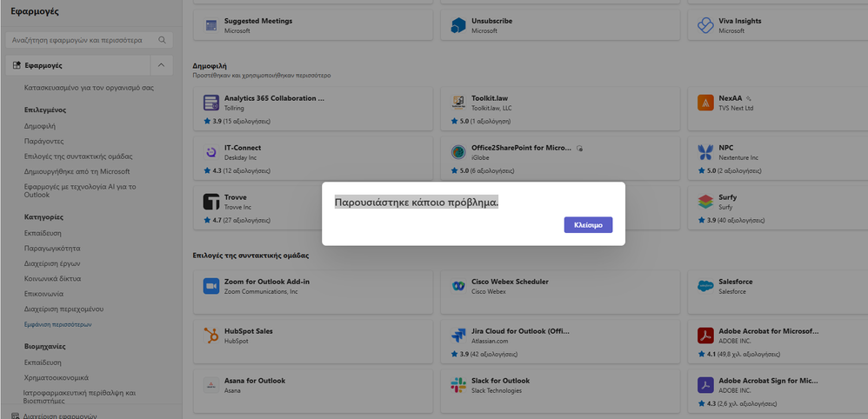Click Analytics 365 rating 3.9 (15 αξιολογήσεις)
Viewport: 868px width, 419px height.
coord(237,121)
